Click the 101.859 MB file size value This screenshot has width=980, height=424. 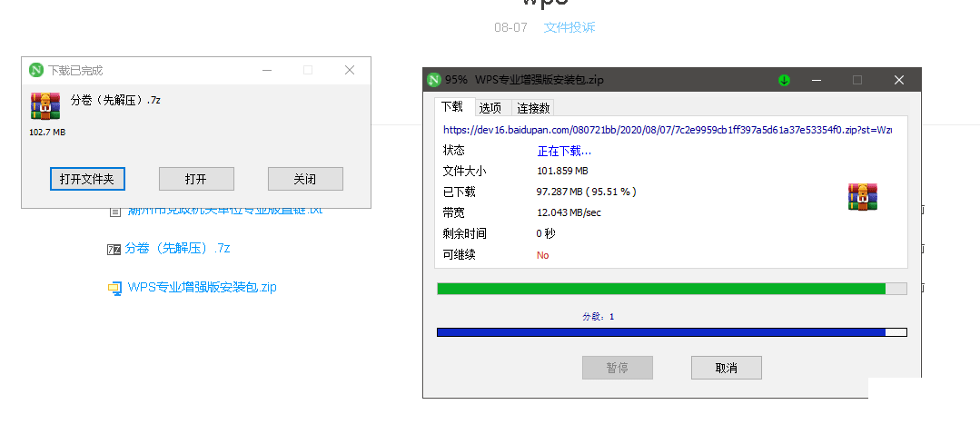pos(562,171)
